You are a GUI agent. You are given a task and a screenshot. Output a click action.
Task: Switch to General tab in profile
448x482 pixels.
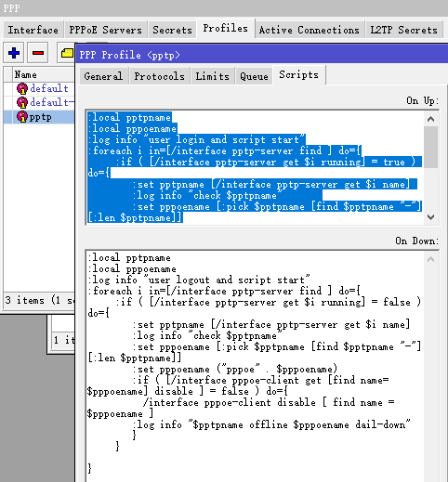(x=103, y=76)
